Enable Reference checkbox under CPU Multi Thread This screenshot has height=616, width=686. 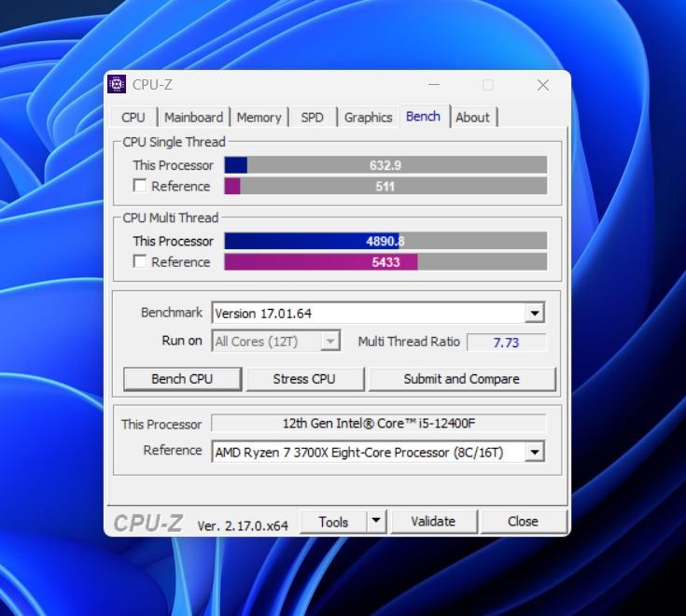140,261
